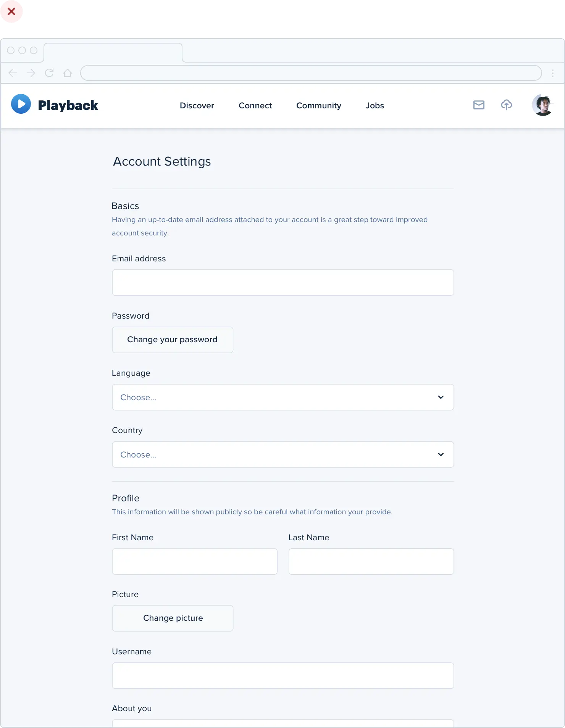Expand the Country dropdown
Viewport: 565px width, 728px height.
click(282, 454)
